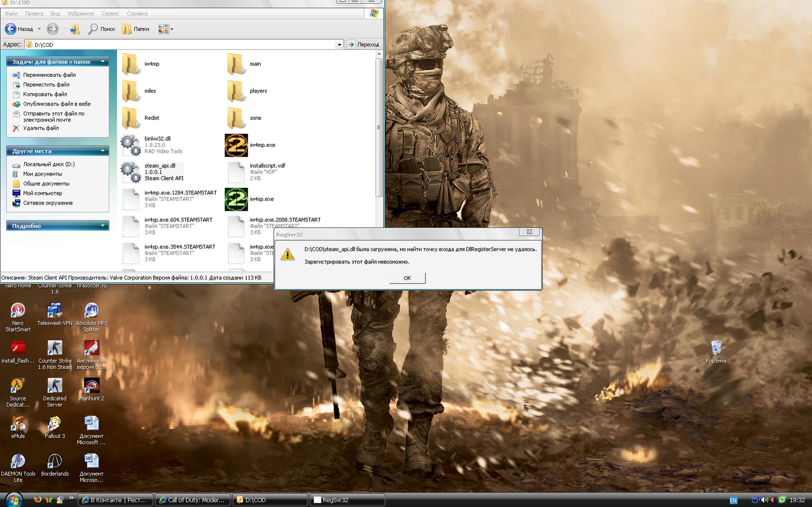Image resolution: width=812 pixels, height=507 pixels.
Task: Open the Recycle Bin on desktop
Action: click(x=716, y=348)
